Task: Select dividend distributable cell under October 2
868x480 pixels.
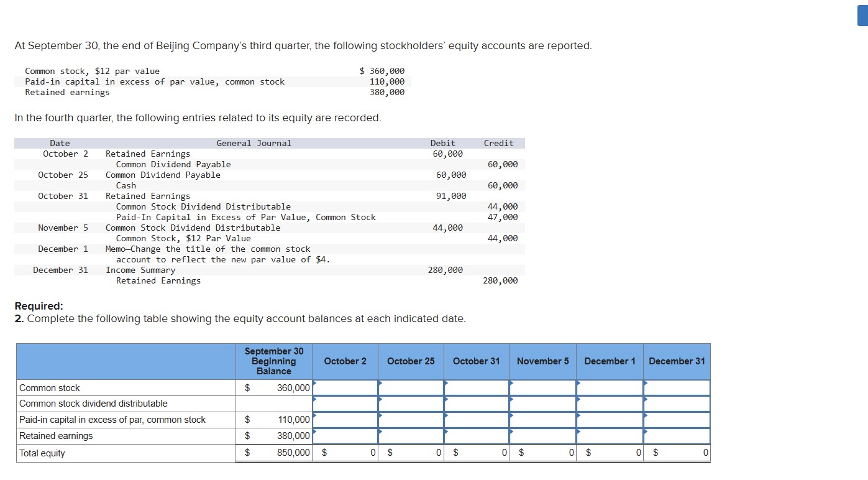Action: click(x=345, y=404)
